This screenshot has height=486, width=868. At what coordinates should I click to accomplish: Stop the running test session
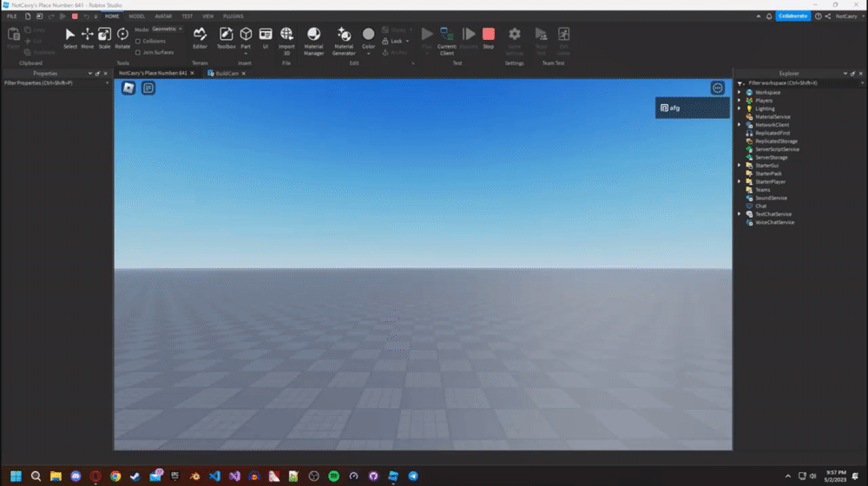click(x=488, y=38)
